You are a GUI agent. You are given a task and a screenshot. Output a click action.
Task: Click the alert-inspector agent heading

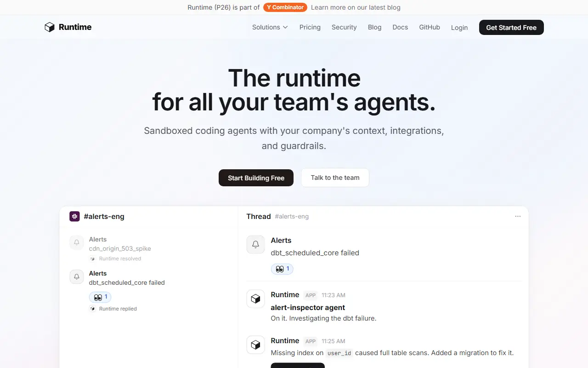tap(308, 307)
